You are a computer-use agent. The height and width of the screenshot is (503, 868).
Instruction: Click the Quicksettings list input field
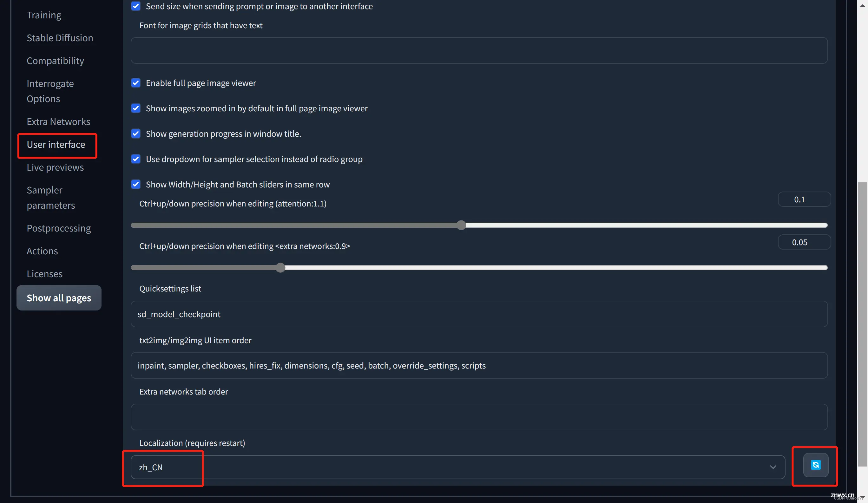point(479,314)
